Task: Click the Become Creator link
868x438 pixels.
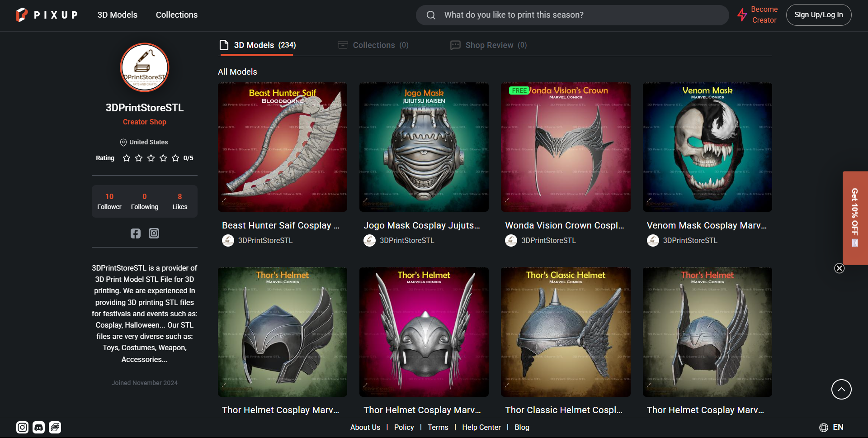Action: [764, 15]
